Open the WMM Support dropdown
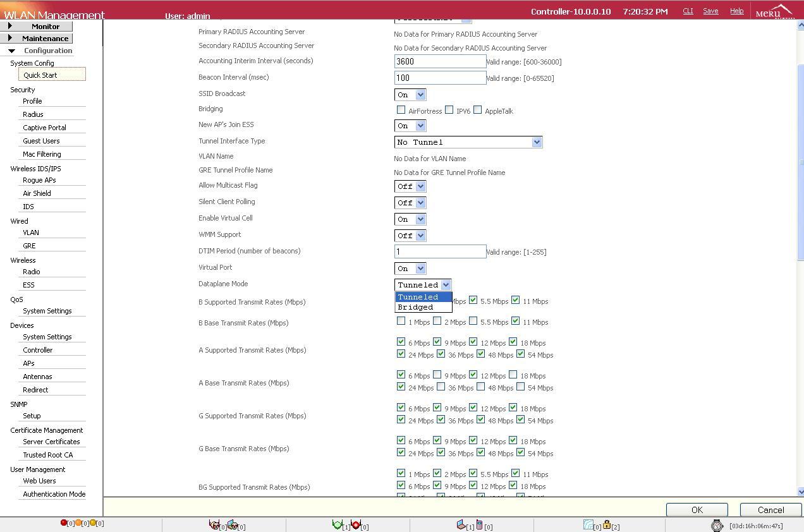Screen dimensions: 804x532 410,236
